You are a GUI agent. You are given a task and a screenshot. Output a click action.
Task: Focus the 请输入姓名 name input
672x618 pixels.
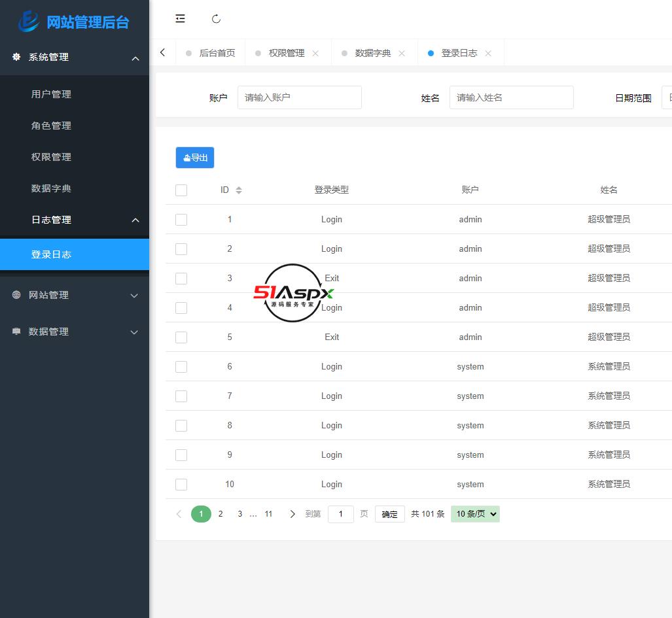(511, 97)
